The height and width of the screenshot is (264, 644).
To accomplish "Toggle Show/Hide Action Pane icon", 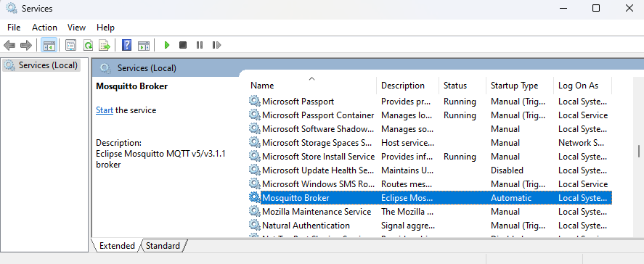I will (x=144, y=45).
